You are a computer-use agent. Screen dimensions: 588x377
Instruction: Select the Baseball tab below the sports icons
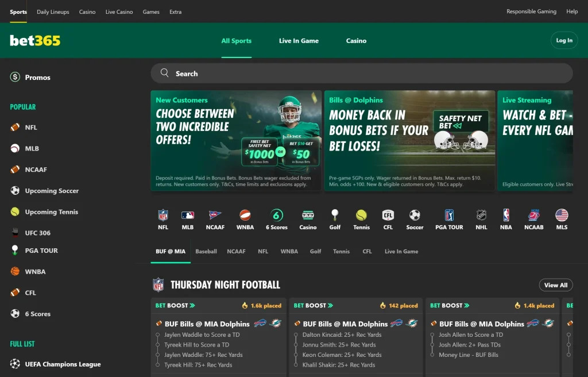click(x=206, y=251)
